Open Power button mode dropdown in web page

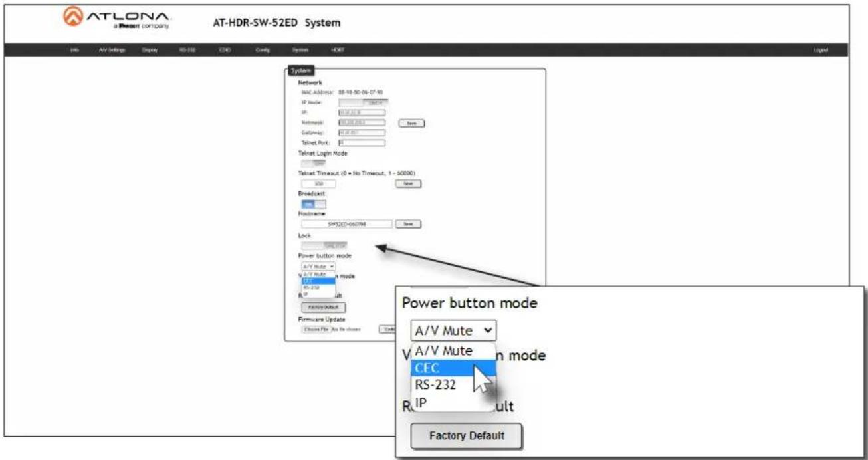(x=318, y=266)
